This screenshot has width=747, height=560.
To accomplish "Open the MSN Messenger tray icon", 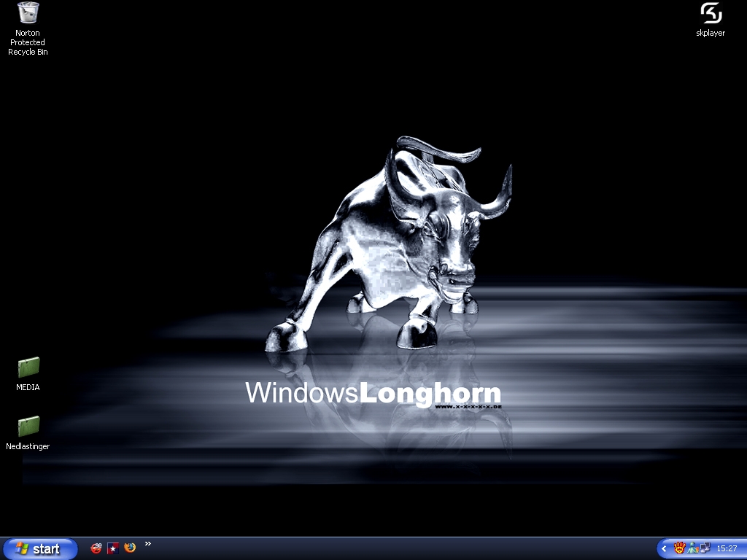I will tap(693, 548).
